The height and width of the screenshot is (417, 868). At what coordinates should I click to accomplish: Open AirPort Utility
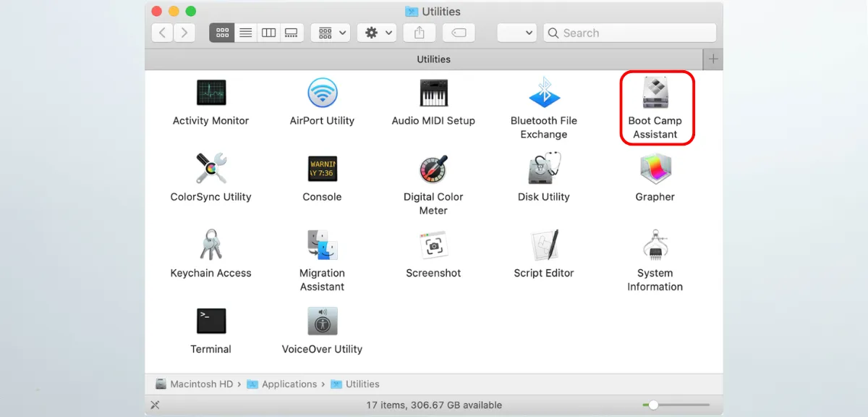tap(322, 93)
